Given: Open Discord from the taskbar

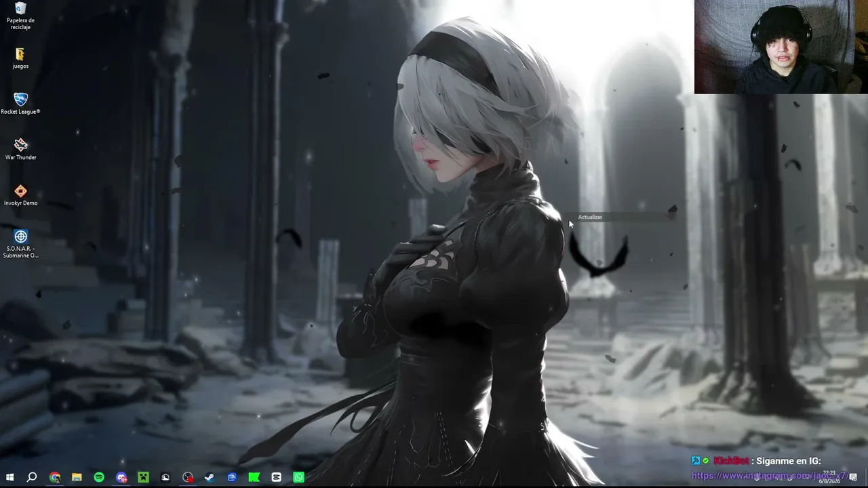Looking at the screenshot, I should click(121, 477).
